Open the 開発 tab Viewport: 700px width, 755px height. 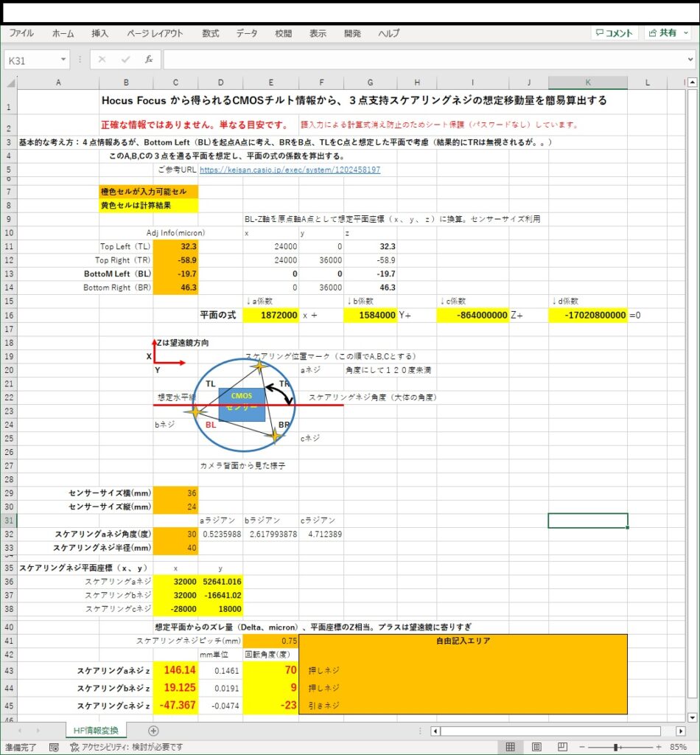[x=353, y=33]
